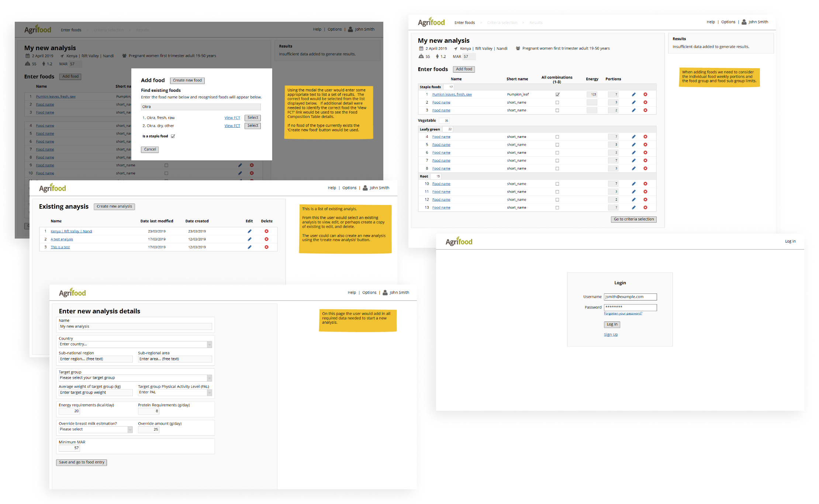Image resolution: width=819 pixels, height=504 pixels.
Task: Click edit pencil for Kenya Rift Valley analysis
Action: coord(249,231)
